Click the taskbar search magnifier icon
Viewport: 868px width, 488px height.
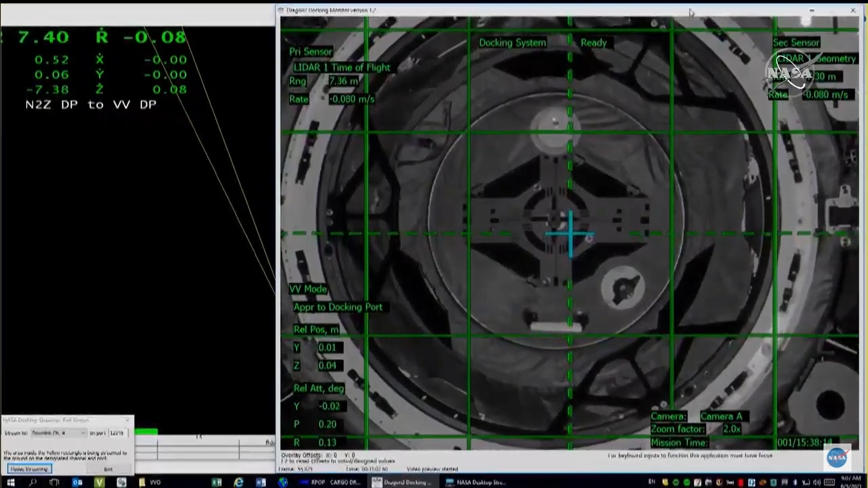click(32, 482)
